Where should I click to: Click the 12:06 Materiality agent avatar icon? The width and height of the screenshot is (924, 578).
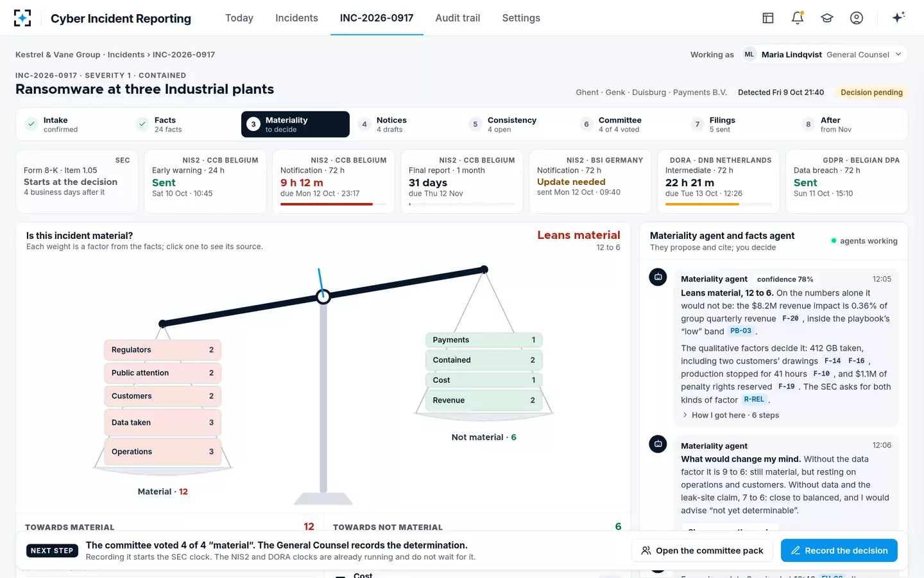pos(658,444)
